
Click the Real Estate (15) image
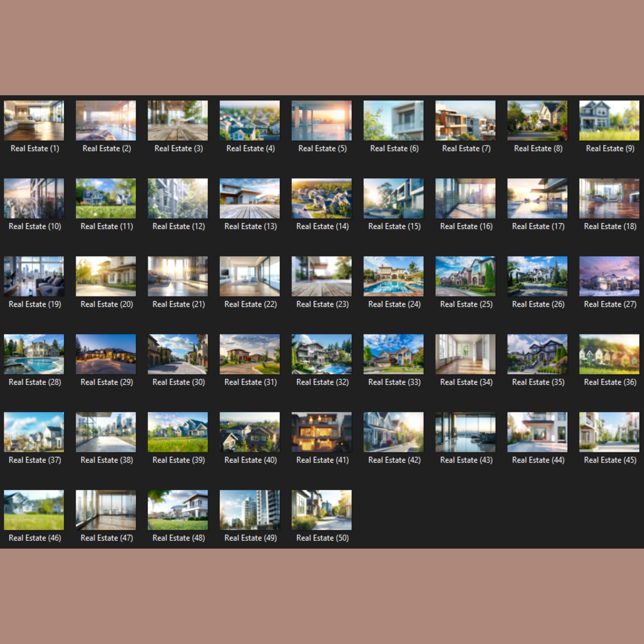coord(394,198)
